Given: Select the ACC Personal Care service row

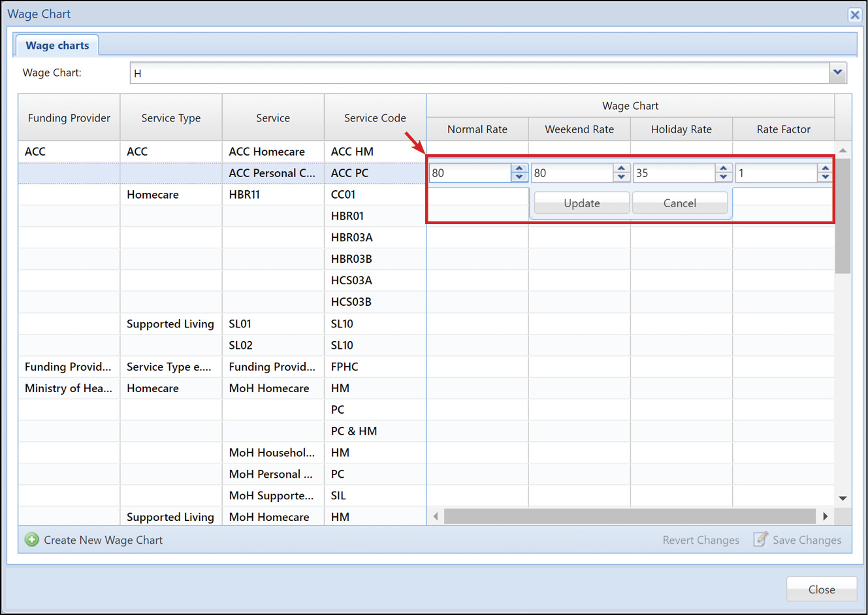Looking at the screenshot, I should point(272,173).
